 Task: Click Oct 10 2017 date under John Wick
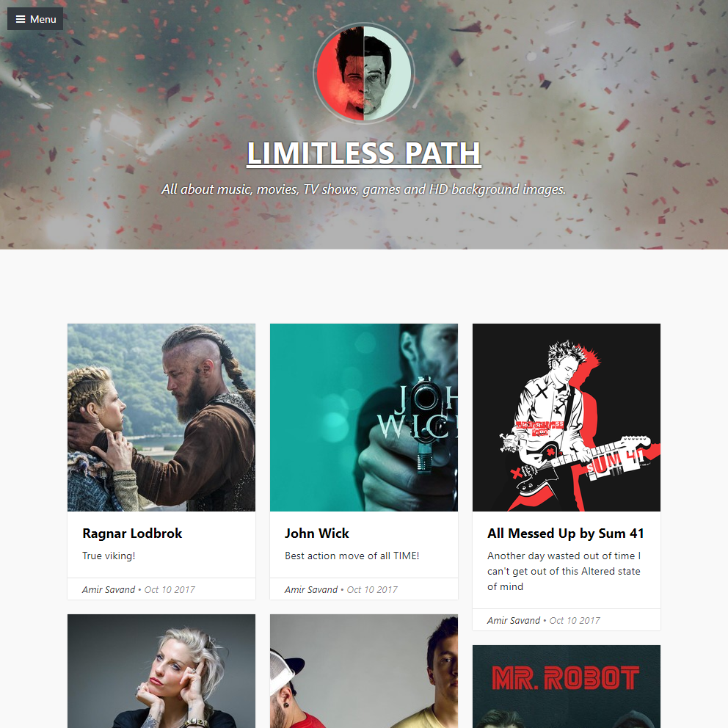pos(372,589)
